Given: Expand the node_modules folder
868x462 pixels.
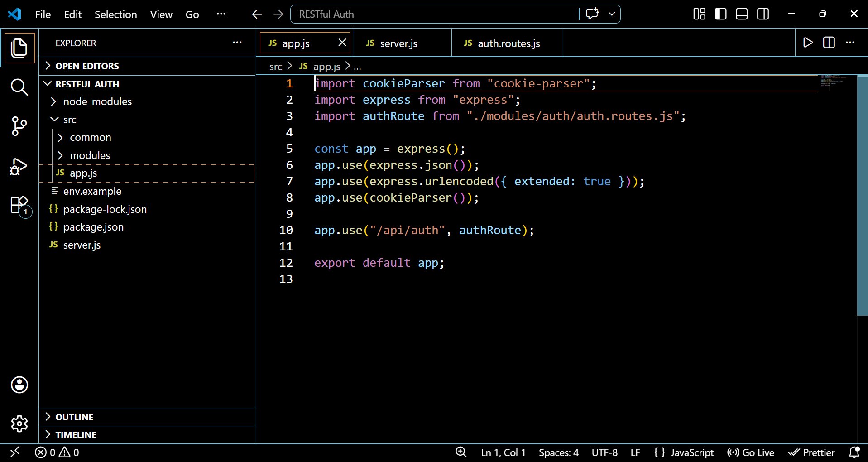Looking at the screenshot, I should click(97, 101).
